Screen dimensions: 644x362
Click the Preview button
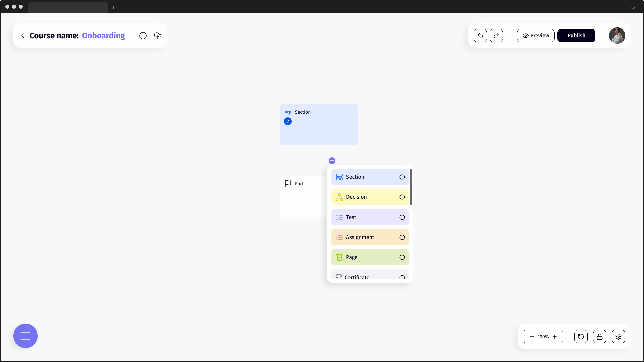[x=535, y=36]
